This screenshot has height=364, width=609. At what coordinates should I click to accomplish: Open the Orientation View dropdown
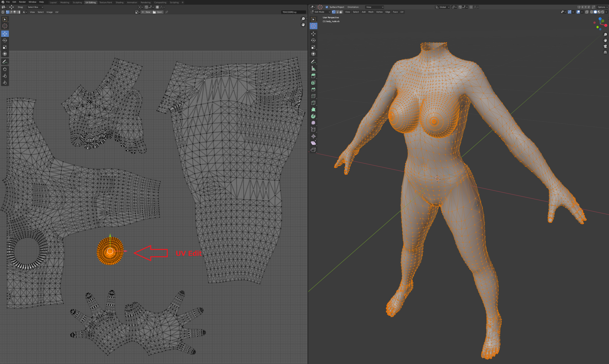374,7
